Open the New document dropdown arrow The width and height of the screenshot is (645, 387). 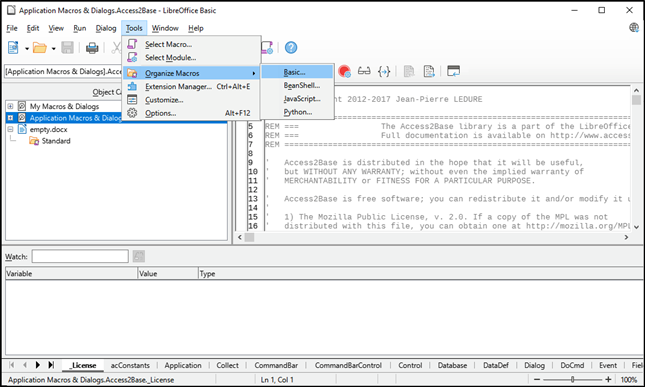click(27, 49)
